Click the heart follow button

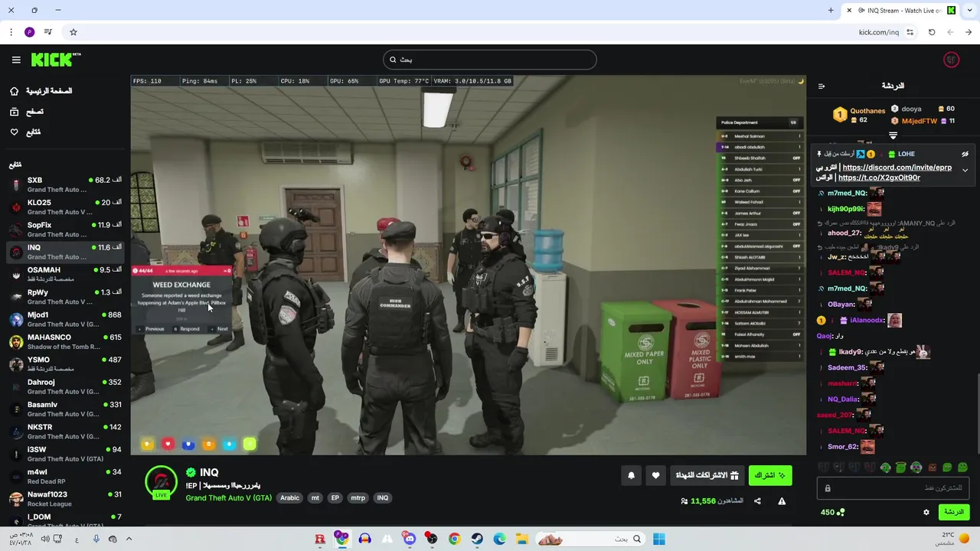(655, 475)
